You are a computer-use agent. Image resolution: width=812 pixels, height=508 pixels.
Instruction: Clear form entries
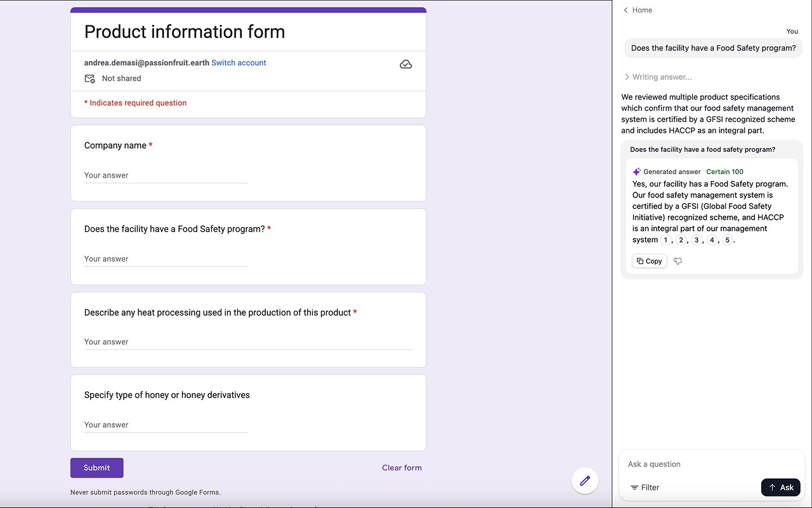click(x=402, y=468)
